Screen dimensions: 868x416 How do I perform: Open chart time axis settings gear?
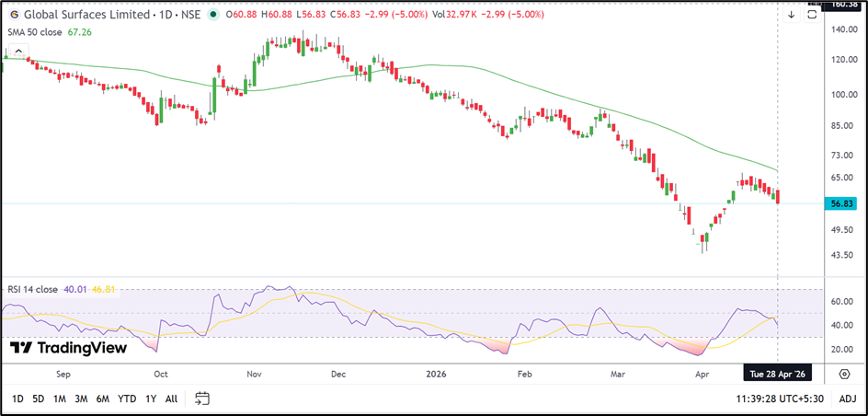[x=844, y=374]
